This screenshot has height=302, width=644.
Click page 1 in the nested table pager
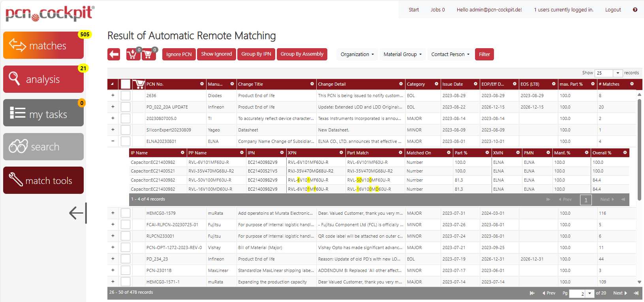pos(586,200)
